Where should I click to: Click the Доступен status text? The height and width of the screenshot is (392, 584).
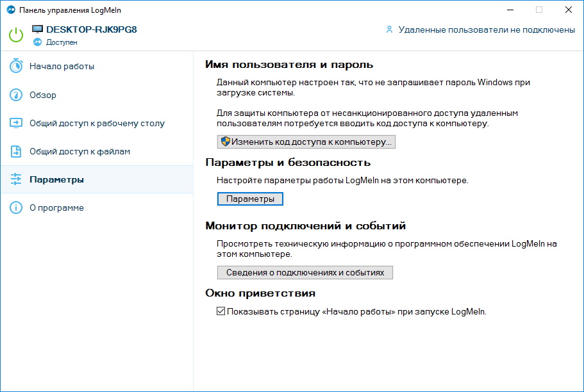point(62,42)
